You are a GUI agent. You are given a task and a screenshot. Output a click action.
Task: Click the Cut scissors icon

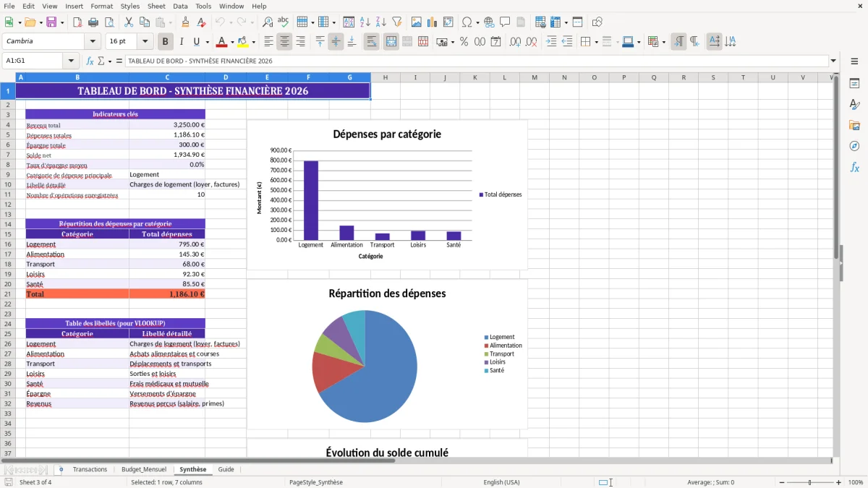129,22
